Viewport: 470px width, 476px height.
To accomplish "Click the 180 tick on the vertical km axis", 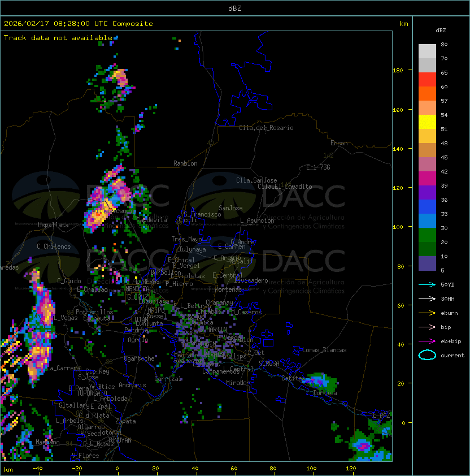I will (398, 71).
